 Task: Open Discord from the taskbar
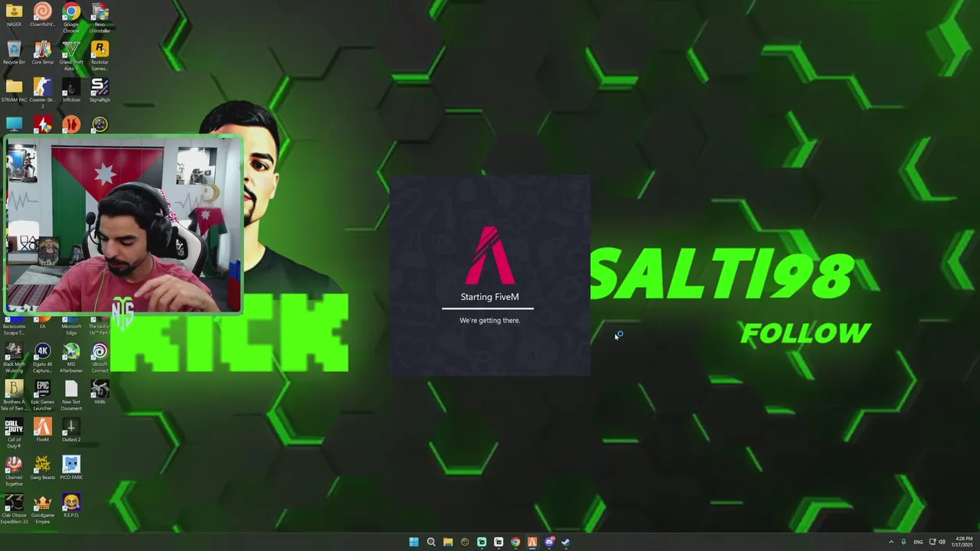pyautogui.click(x=549, y=542)
